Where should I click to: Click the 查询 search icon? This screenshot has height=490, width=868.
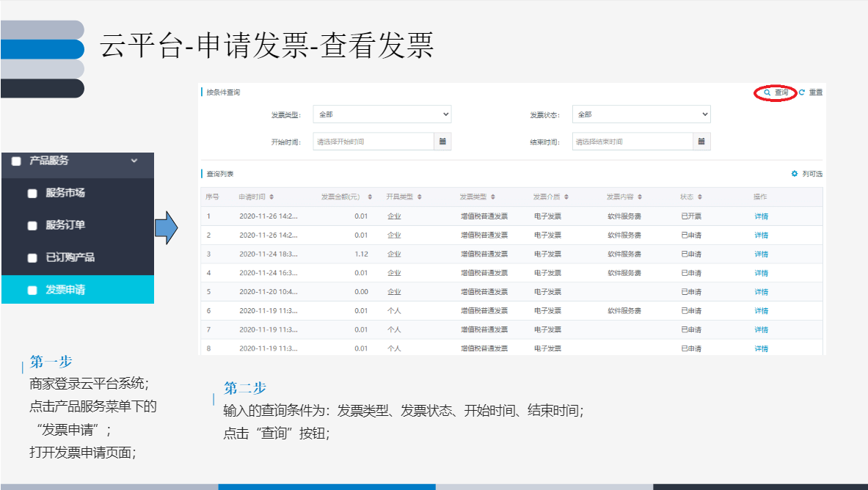click(x=767, y=92)
